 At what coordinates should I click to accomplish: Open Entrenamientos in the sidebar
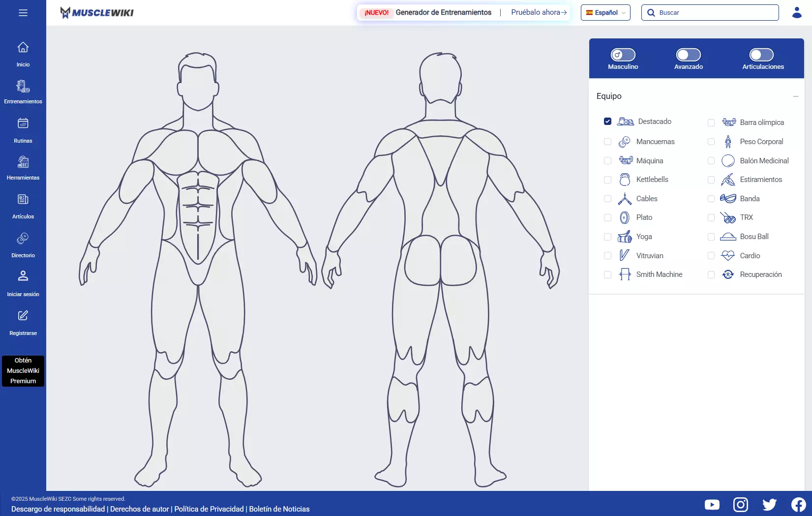(23, 92)
